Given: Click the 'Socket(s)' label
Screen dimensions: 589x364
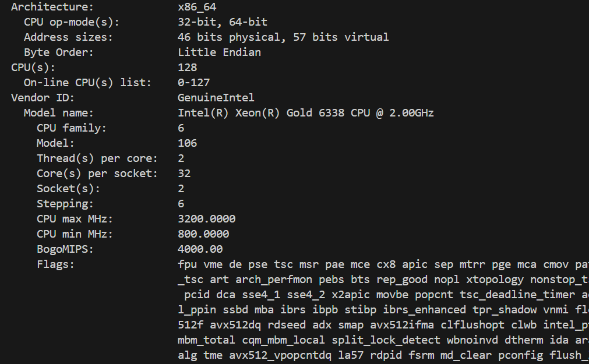Looking at the screenshot, I should point(68,189).
